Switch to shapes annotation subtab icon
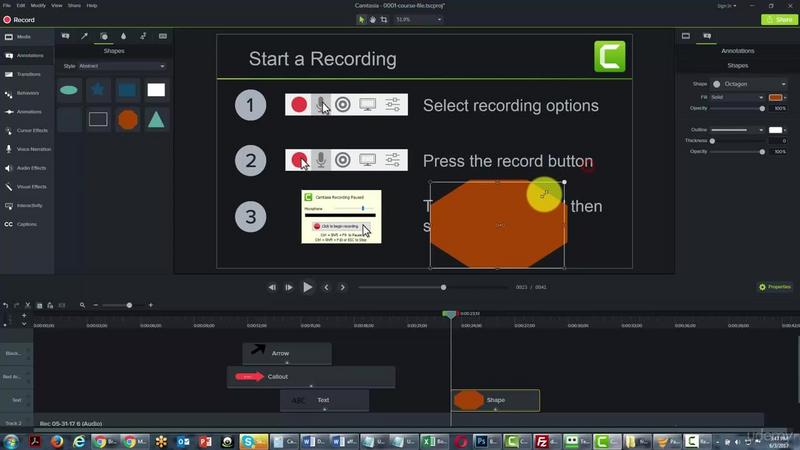Screen dimensions: 800x450 pyautogui.click(x=104, y=36)
